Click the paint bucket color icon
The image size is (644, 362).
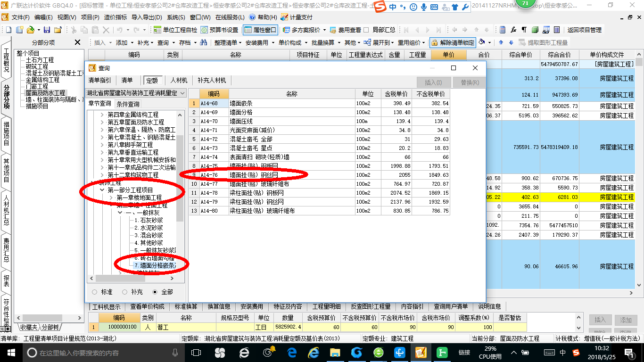coord(482,42)
